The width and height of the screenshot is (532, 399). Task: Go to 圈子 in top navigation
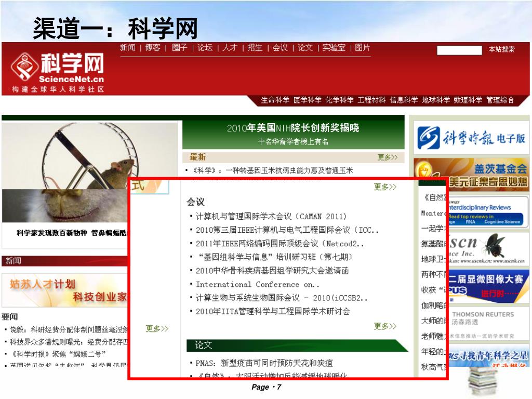[x=179, y=47]
